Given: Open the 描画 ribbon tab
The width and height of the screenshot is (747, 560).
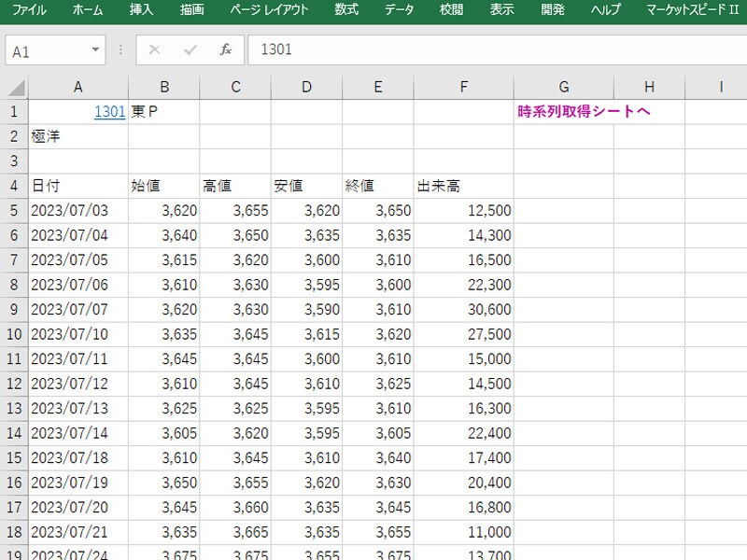Looking at the screenshot, I should coord(192,9).
